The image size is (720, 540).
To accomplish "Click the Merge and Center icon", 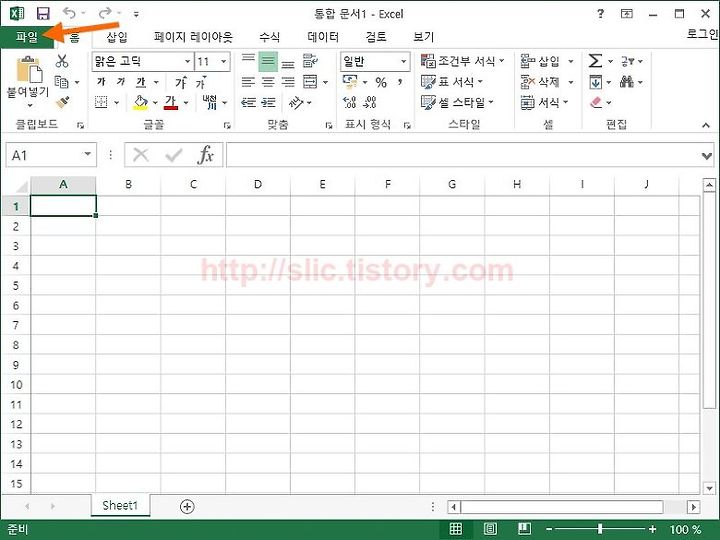I will click(x=310, y=82).
